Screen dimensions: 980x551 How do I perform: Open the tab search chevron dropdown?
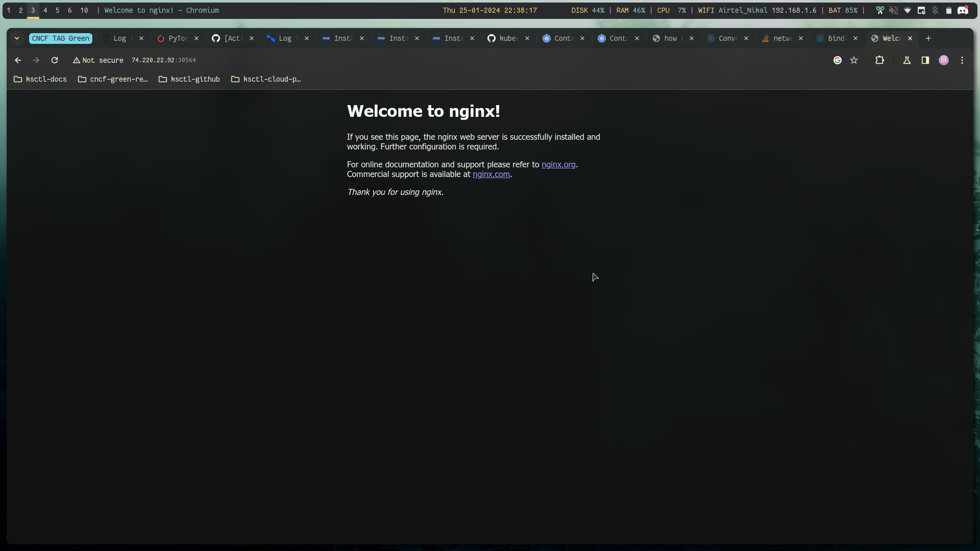(17, 38)
